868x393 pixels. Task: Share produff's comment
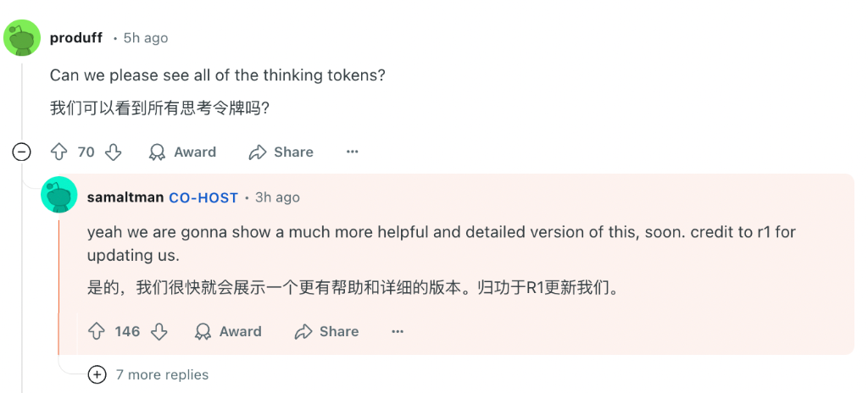point(281,152)
